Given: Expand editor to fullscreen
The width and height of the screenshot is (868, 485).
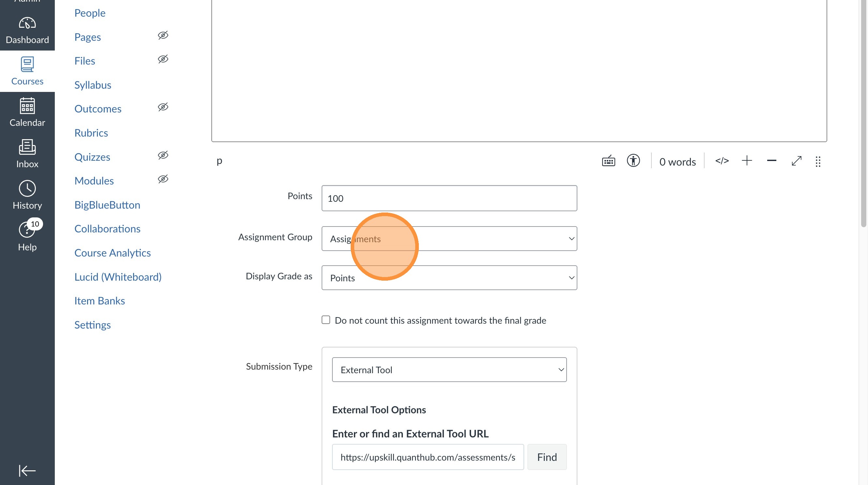Looking at the screenshot, I should [x=796, y=161].
